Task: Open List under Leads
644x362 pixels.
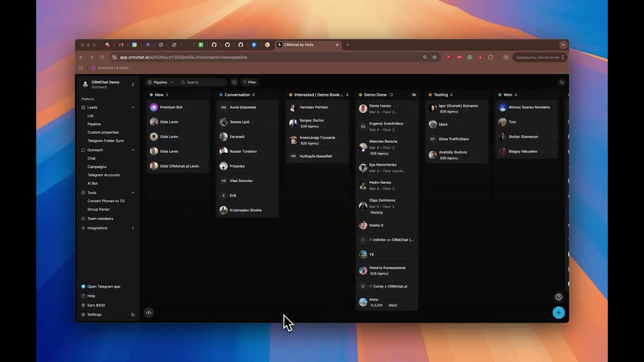Action: point(91,116)
